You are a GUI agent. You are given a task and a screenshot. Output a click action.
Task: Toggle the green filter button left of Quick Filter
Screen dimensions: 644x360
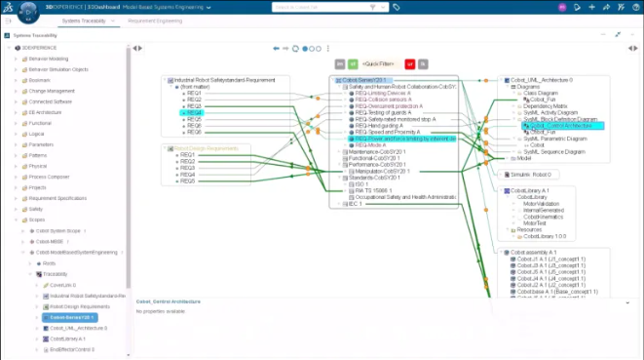tap(353, 64)
